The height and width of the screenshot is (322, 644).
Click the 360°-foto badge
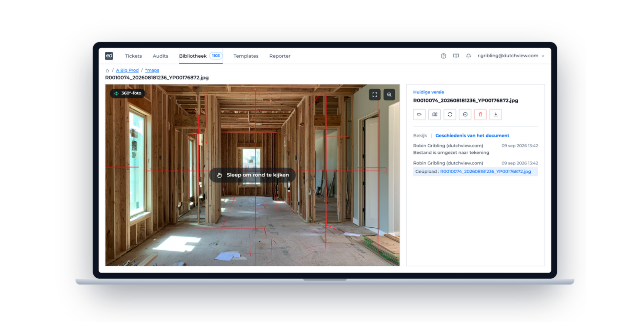pos(128,93)
